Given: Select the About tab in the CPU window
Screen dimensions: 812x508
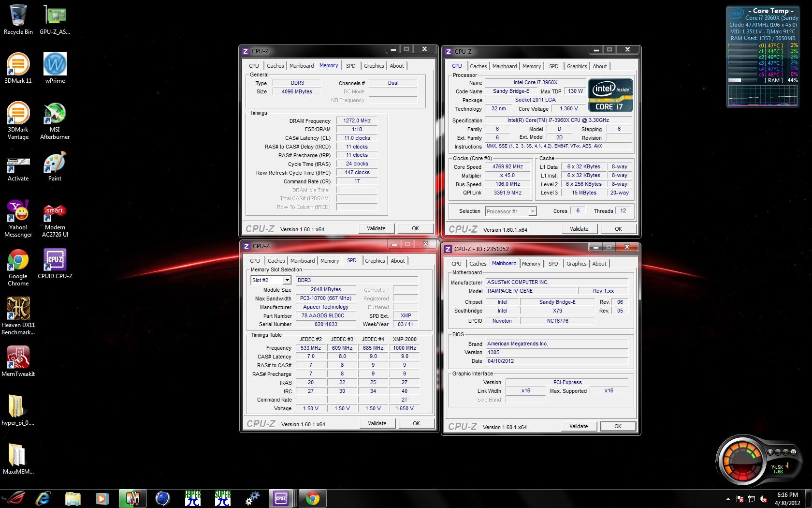Looking at the screenshot, I should 600,66.
